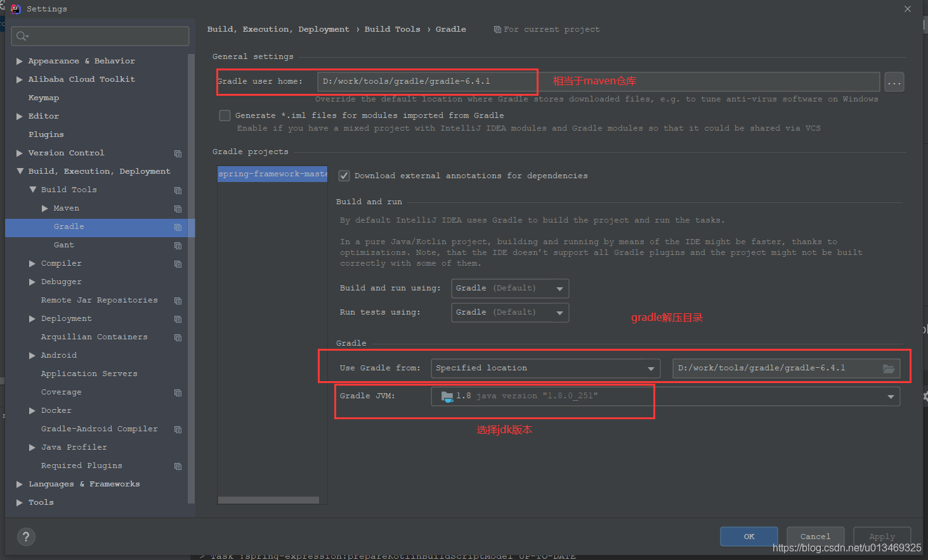
Task: Expand the Docker node
Action: pos(32,411)
